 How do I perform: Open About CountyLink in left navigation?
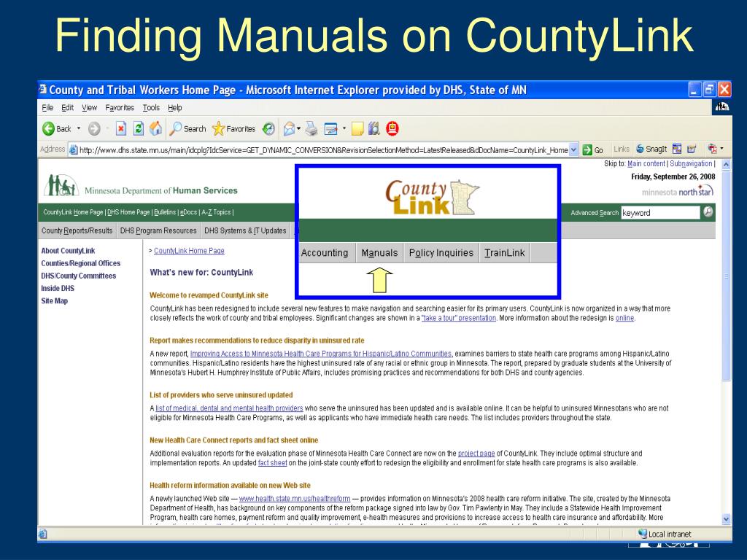(68, 251)
